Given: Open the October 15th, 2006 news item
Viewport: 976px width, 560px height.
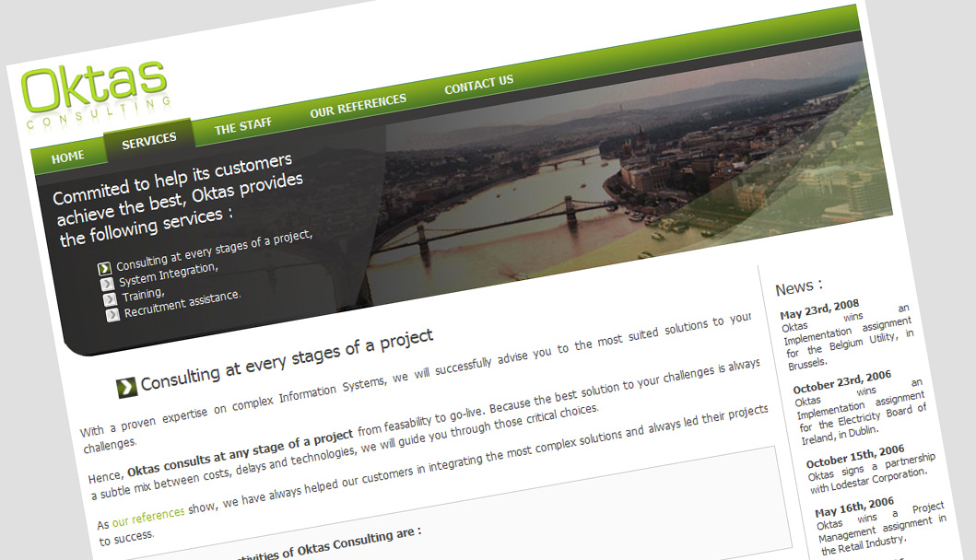Looking at the screenshot, I should tap(870, 469).
